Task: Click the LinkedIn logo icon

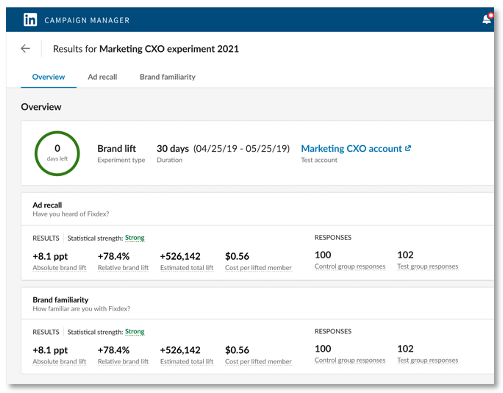Action: [x=30, y=20]
